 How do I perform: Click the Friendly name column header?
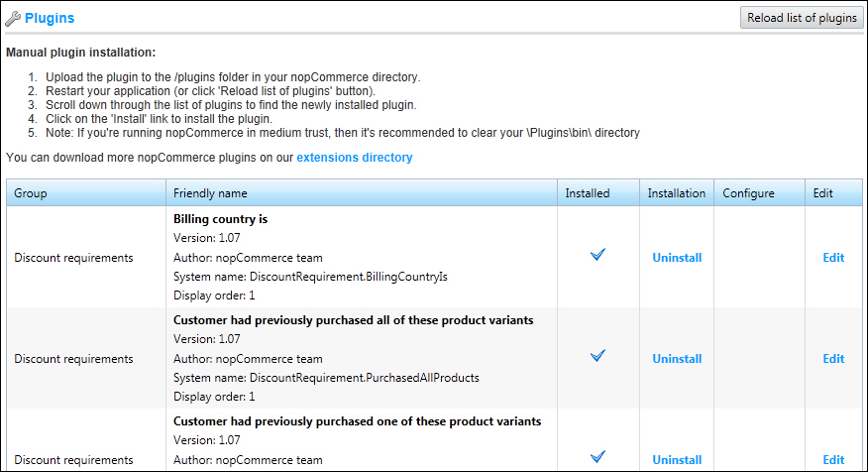click(x=210, y=193)
